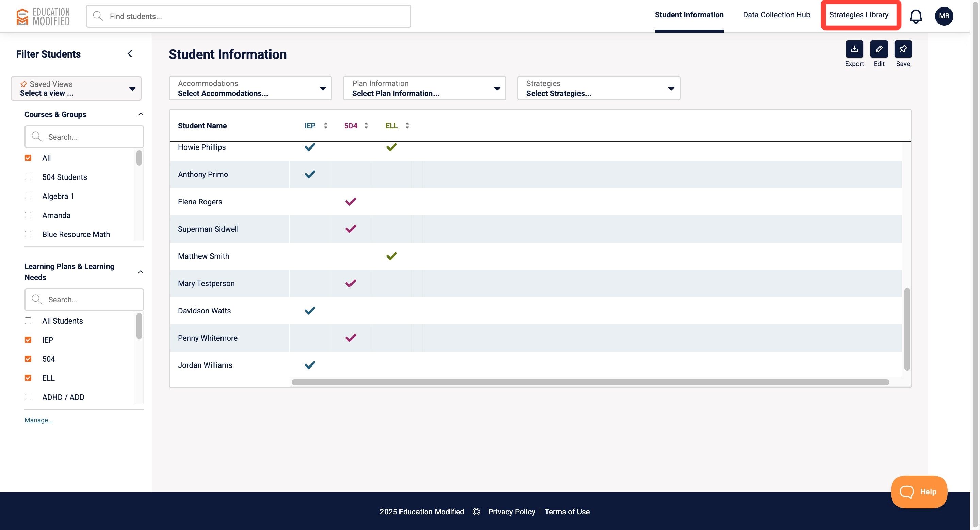This screenshot has height=530, width=980.
Task: Collapse the Filter Students sidebar arrow
Action: pyautogui.click(x=130, y=54)
